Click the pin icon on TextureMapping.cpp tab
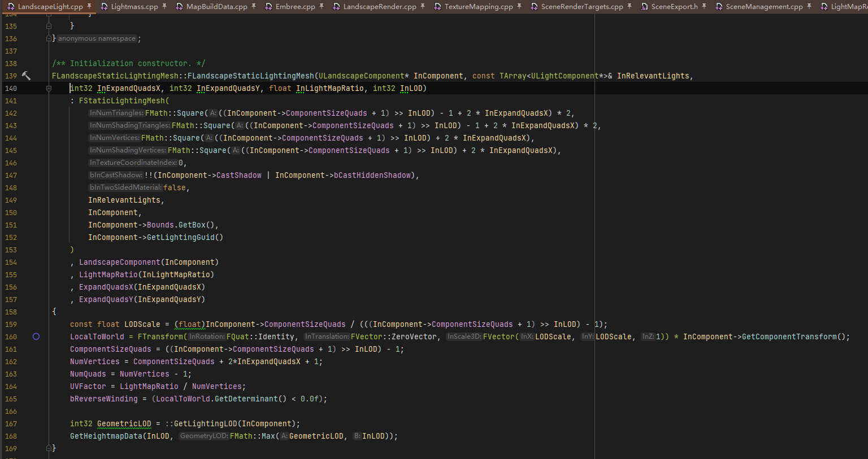 pyautogui.click(x=519, y=6)
